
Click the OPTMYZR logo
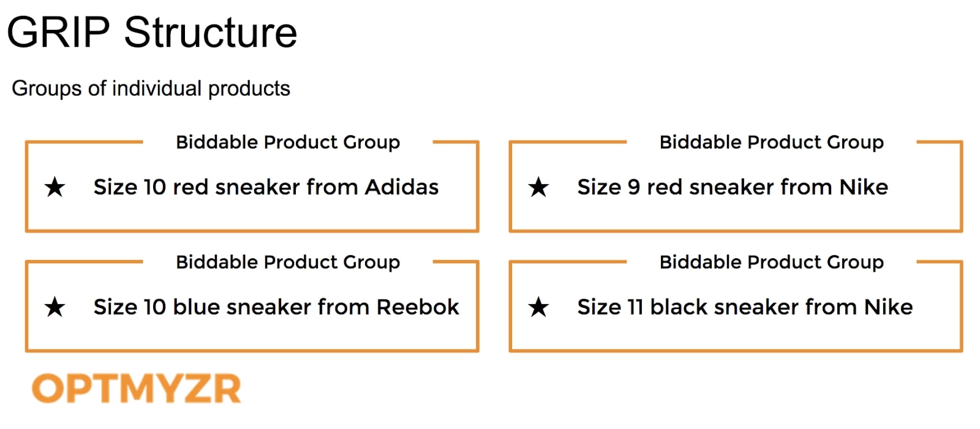(x=136, y=389)
